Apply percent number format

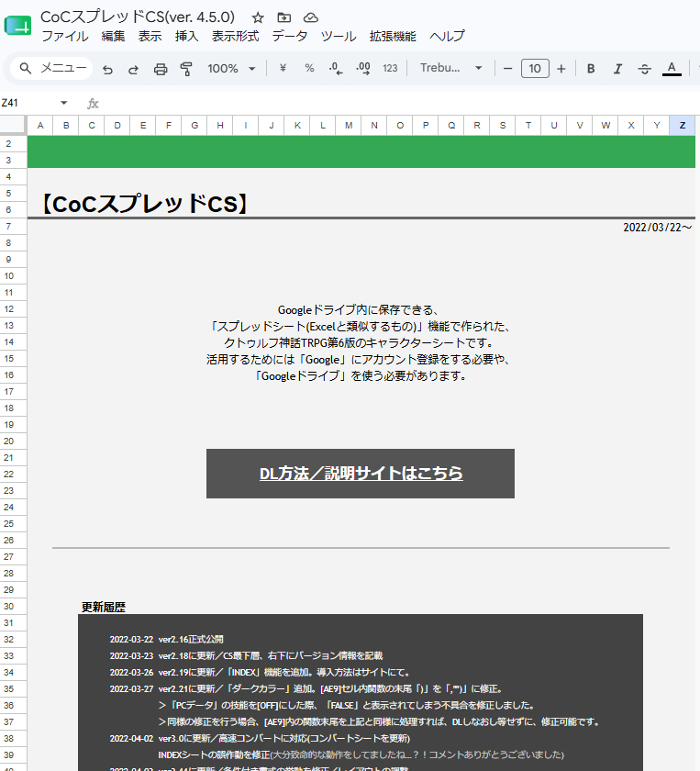tap(309, 68)
